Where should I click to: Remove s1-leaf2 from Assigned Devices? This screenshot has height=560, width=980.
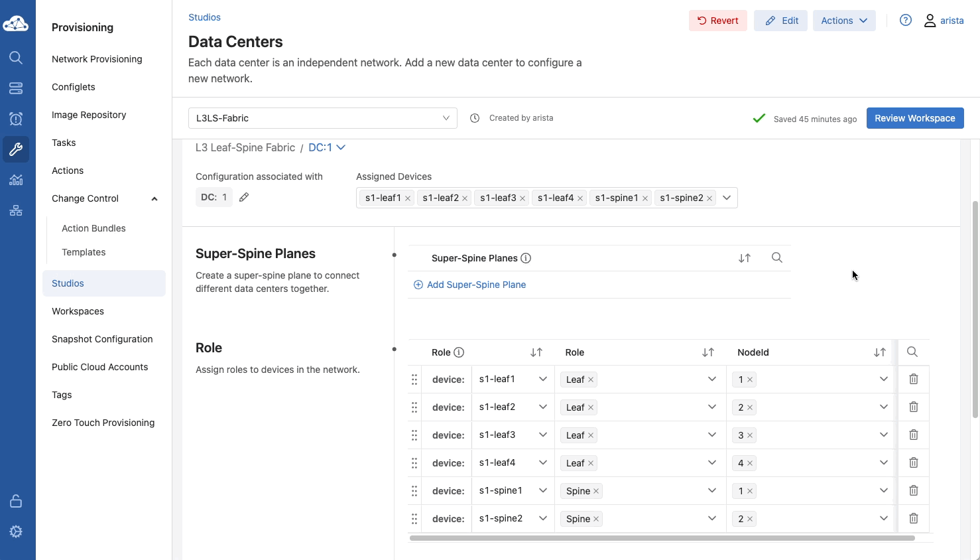click(x=465, y=198)
